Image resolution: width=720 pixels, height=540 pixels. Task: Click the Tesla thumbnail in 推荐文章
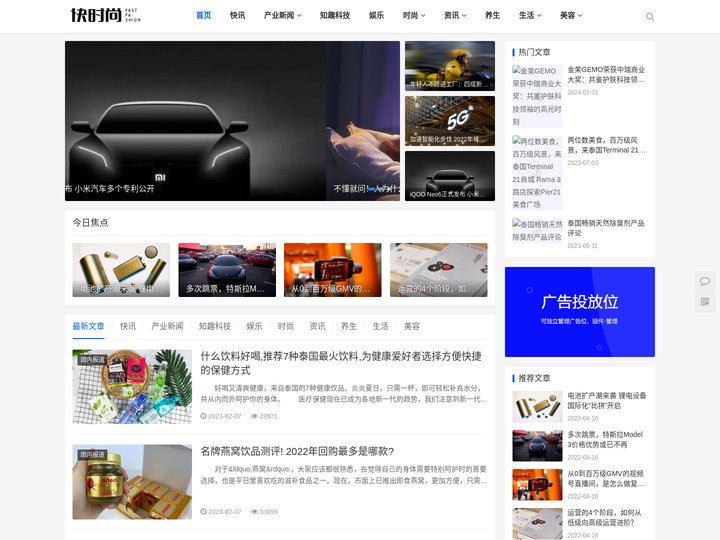click(537, 446)
